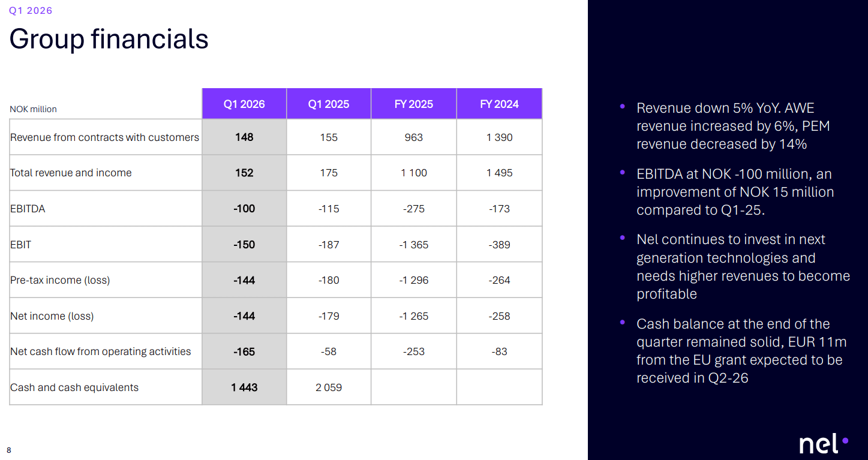This screenshot has height=460, width=868.
Task: Click the Total revenue and income label
Action: pyautogui.click(x=71, y=173)
